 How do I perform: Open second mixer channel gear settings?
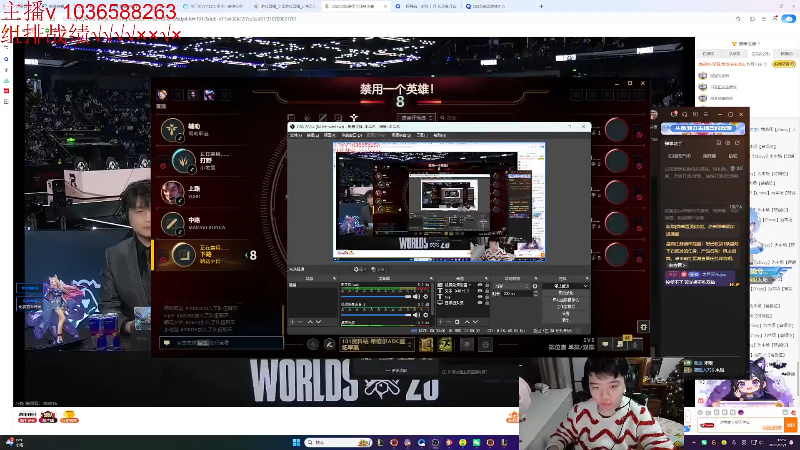pyautogui.click(x=426, y=315)
